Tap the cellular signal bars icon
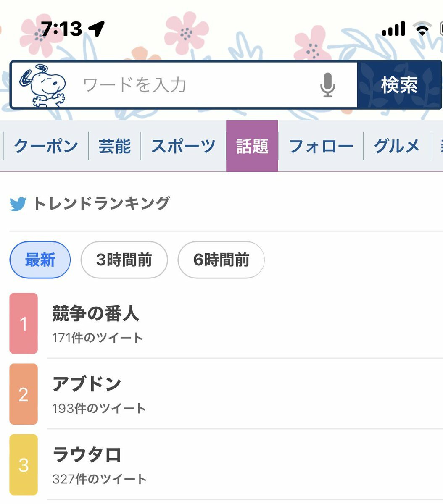This screenshot has width=443, height=504. click(394, 29)
